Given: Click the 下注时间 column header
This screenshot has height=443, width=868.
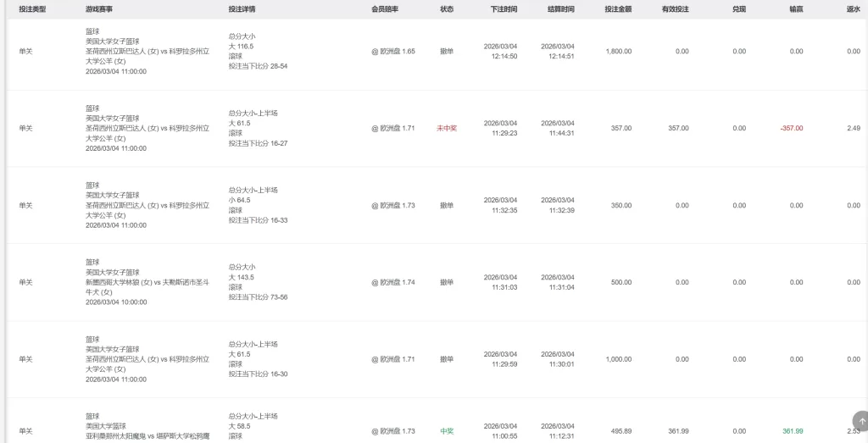Looking at the screenshot, I should point(504,8).
